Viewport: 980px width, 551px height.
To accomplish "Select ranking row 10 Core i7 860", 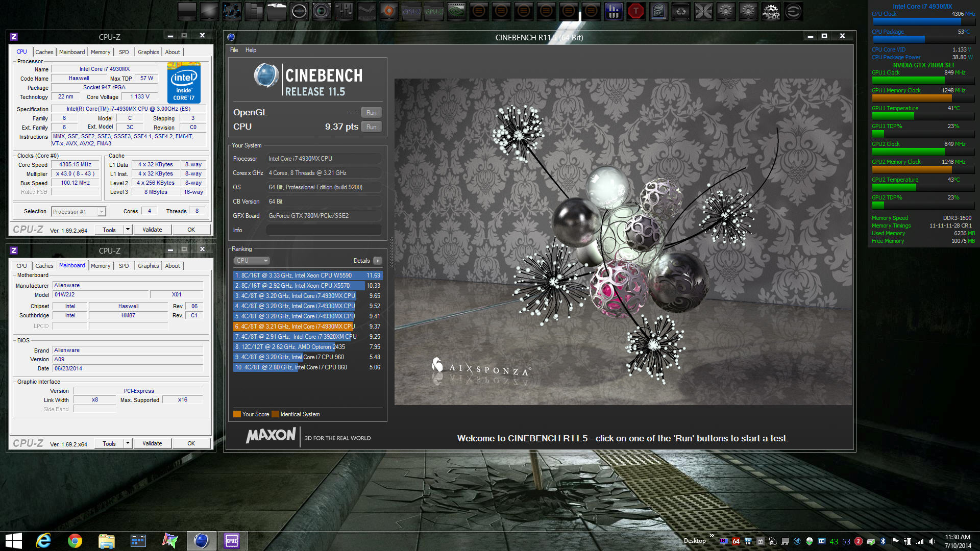I will [x=307, y=367].
